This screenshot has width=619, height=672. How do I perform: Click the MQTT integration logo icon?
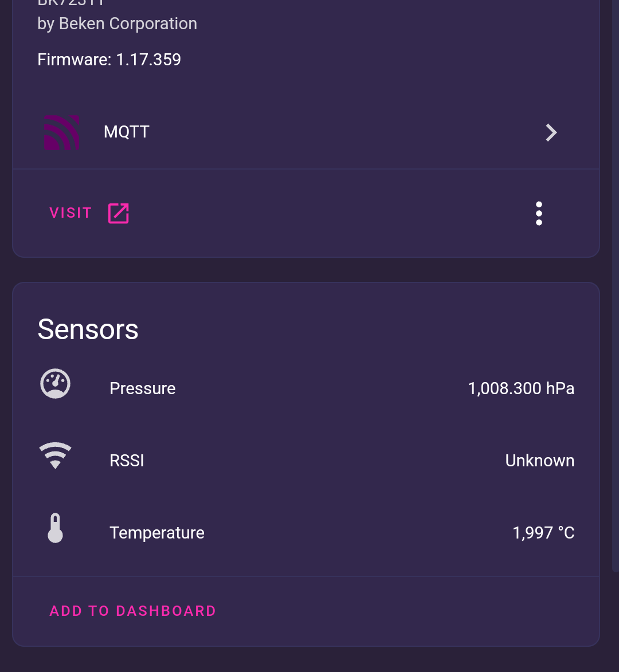[62, 132]
